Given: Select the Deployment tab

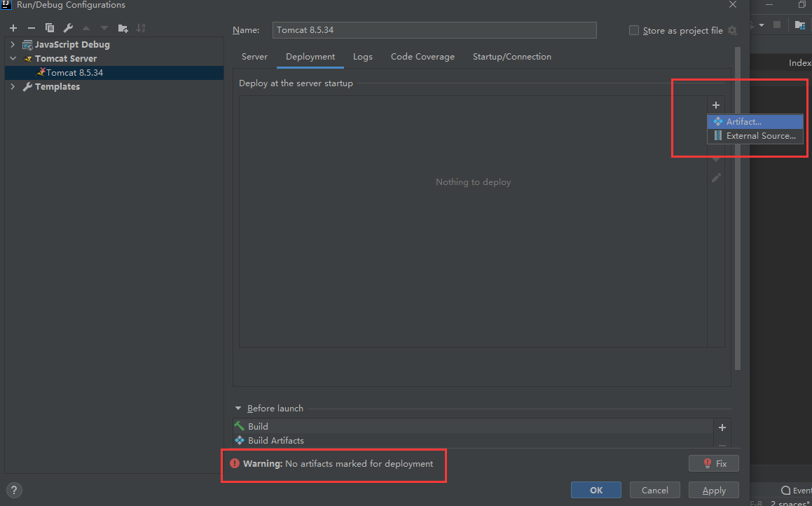Looking at the screenshot, I should click(x=310, y=57).
